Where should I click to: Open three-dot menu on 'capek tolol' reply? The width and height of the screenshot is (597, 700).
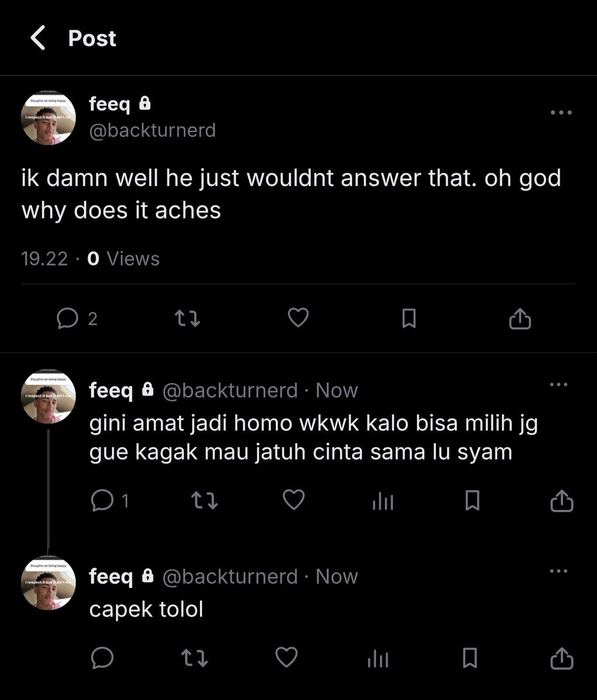(x=559, y=571)
